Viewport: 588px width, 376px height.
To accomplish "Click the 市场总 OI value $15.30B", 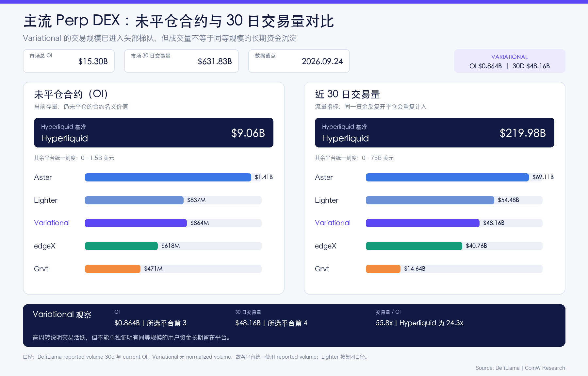I will coord(93,61).
